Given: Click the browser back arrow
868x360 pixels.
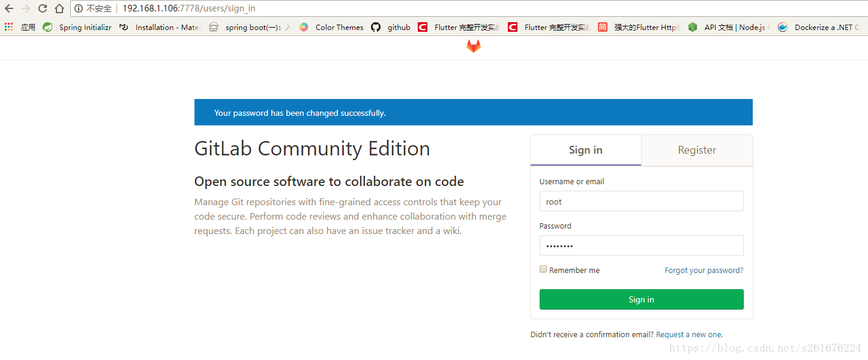Looking at the screenshot, I should [x=9, y=8].
